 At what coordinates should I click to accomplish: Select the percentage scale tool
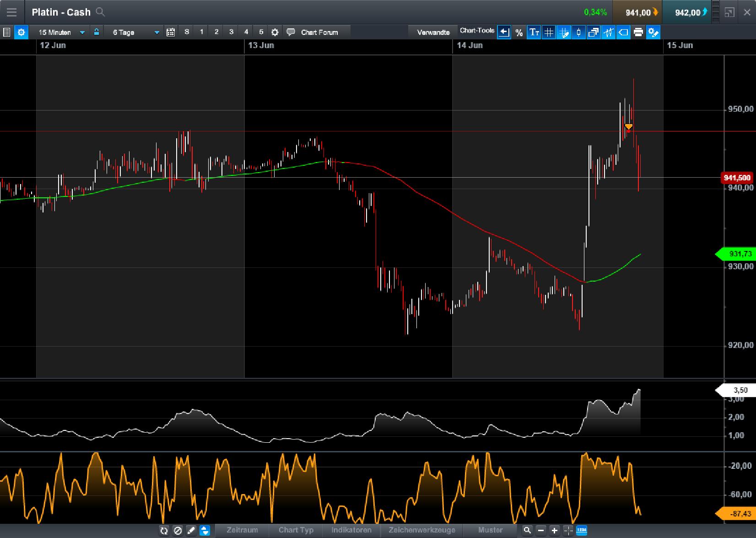tap(519, 32)
